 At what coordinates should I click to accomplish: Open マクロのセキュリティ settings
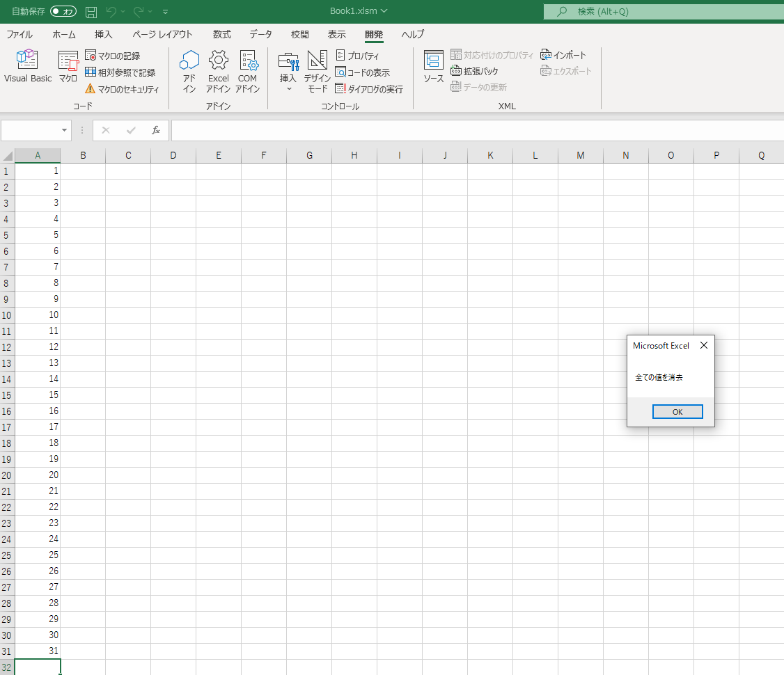point(122,89)
